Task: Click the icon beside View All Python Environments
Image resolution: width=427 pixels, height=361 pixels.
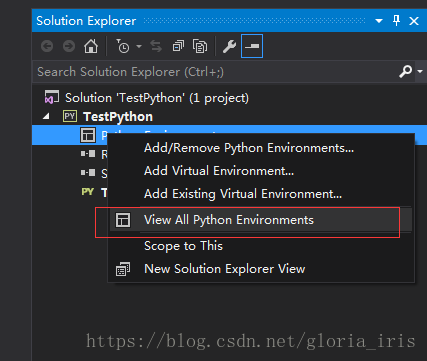Action: [123, 220]
